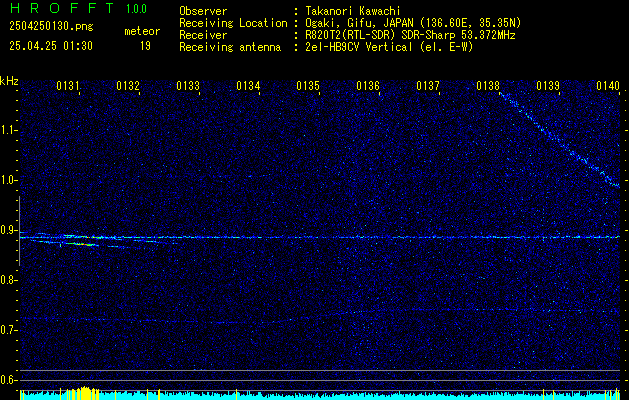Click the 0136 time marker
Screen dimensions: 629x400
click(x=368, y=86)
